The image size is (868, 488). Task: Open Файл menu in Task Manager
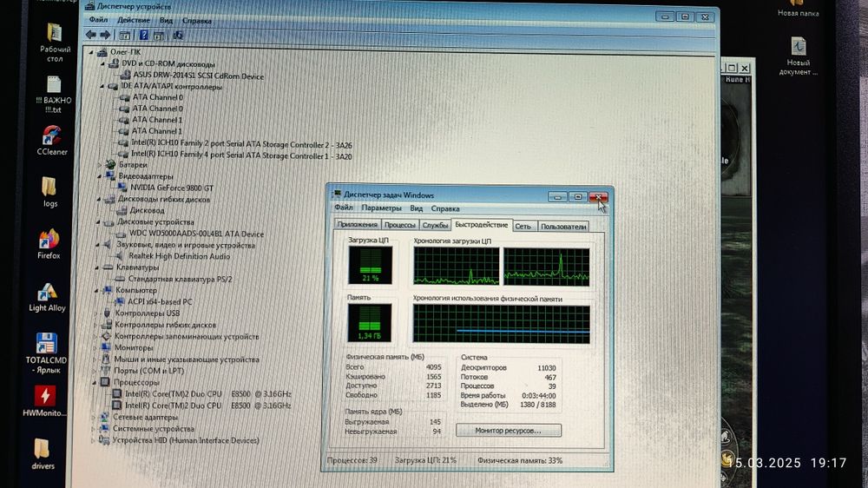pos(344,208)
